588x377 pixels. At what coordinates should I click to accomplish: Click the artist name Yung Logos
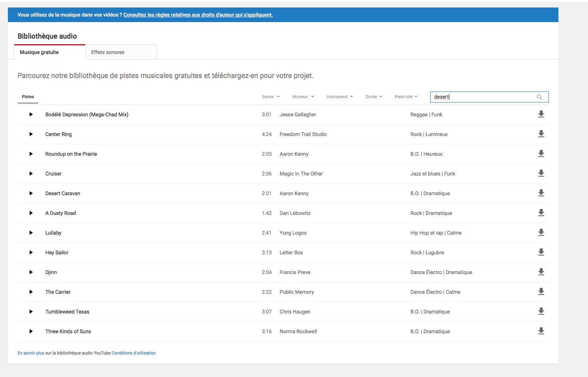[293, 233]
